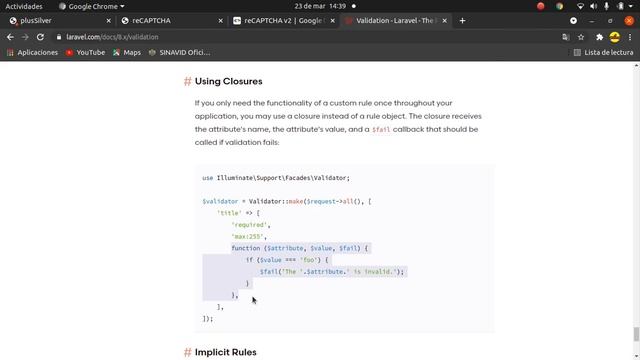Open a new browser tab
Image resolution: width=640 pixels, height=360 pixels.
pos(462,21)
